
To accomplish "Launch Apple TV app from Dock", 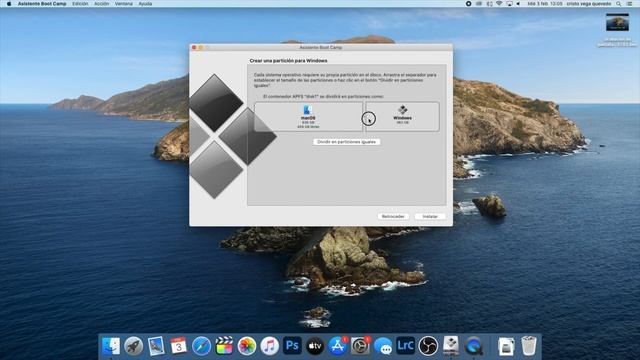I will point(315,346).
